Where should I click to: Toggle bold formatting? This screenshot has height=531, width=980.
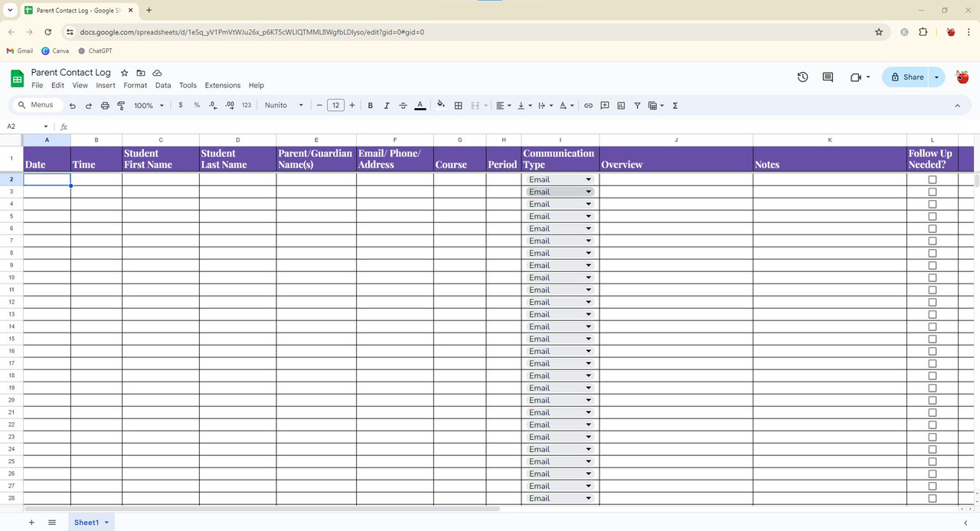[x=370, y=105]
